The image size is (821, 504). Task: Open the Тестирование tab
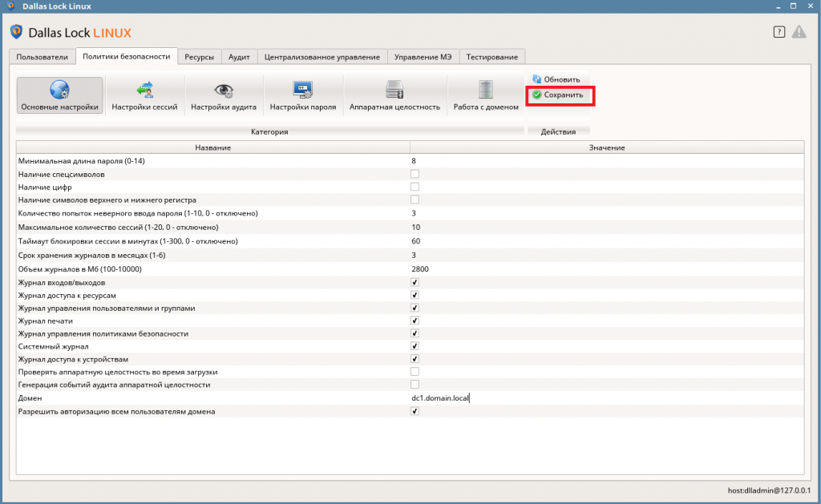tap(491, 57)
